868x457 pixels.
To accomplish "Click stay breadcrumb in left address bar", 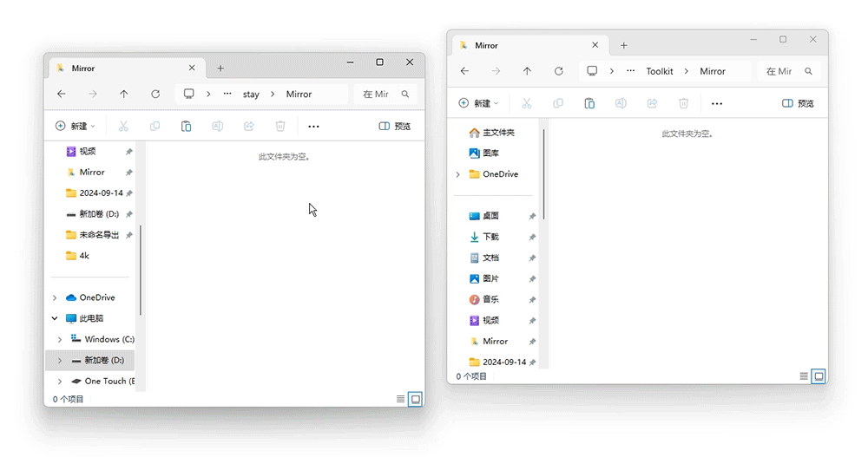I will coord(251,94).
